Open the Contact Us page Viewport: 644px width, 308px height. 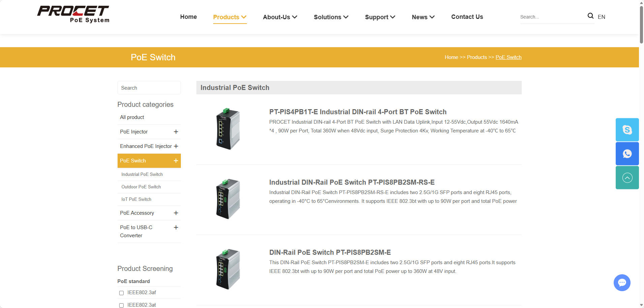click(467, 17)
